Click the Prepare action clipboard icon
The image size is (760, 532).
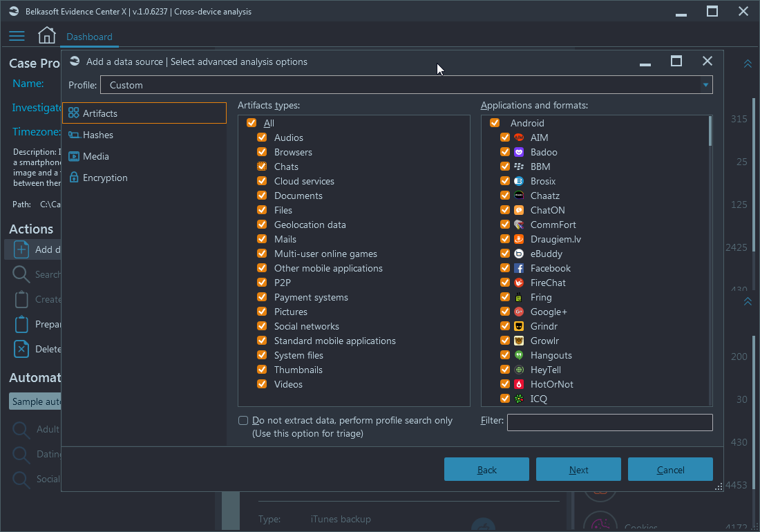coord(21,324)
